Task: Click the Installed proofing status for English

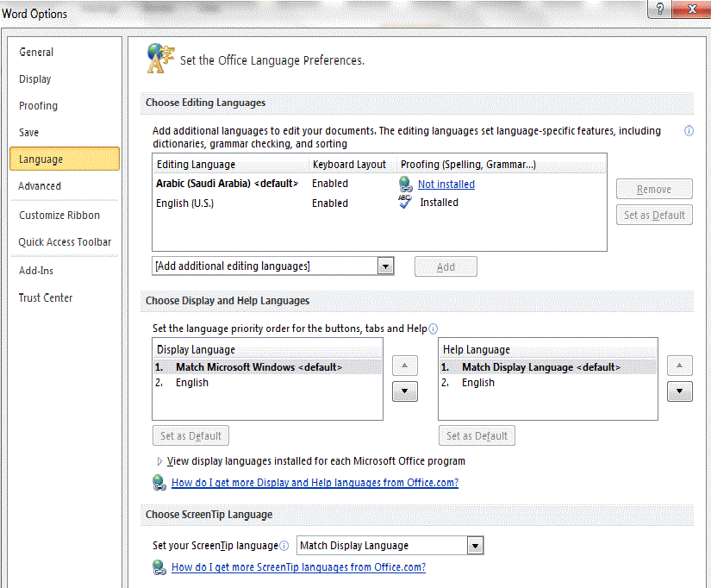Action: pyautogui.click(x=439, y=203)
